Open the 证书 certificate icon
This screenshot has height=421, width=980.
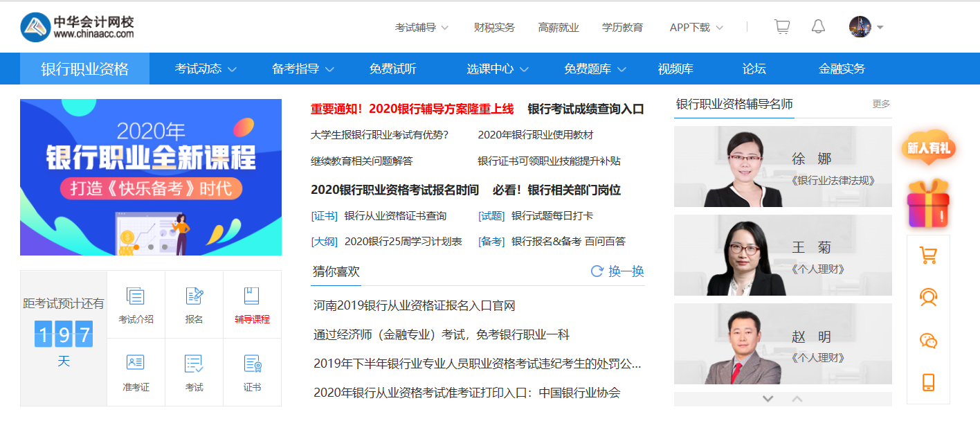[x=252, y=373]
